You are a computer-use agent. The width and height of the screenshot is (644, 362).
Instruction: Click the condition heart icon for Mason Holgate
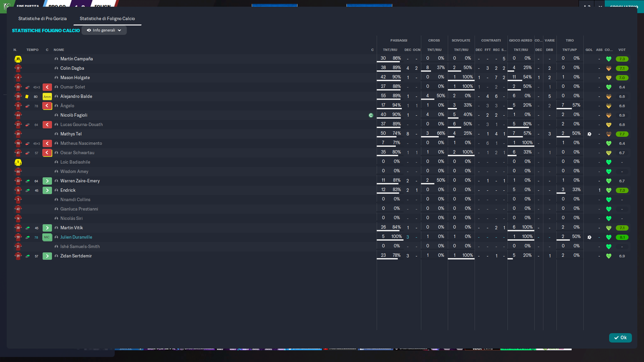pos(608,78)
